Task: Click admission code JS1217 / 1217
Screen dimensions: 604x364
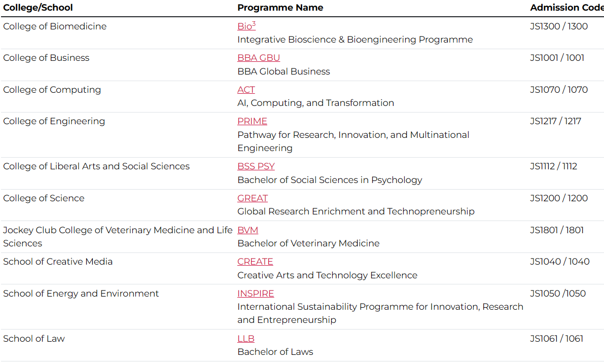Action: click(556, 121)
